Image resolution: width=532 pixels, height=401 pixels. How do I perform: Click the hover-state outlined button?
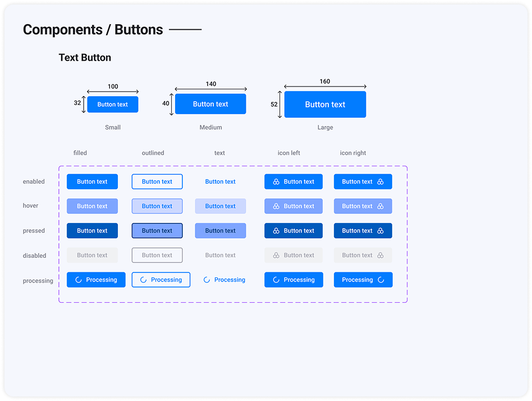coord(157,206)
